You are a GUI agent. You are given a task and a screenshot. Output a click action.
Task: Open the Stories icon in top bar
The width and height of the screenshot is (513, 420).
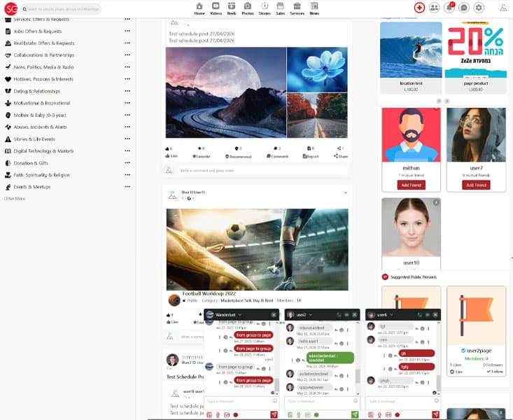(x=265, y=8)
